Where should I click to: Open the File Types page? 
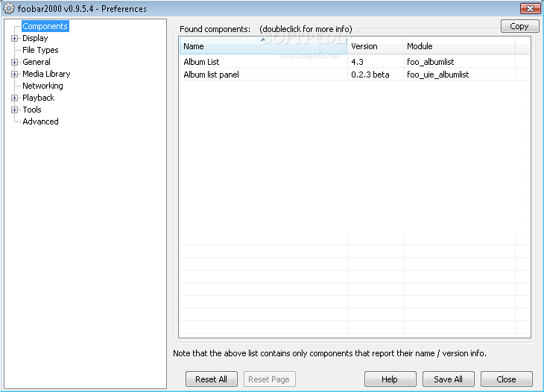40,50
